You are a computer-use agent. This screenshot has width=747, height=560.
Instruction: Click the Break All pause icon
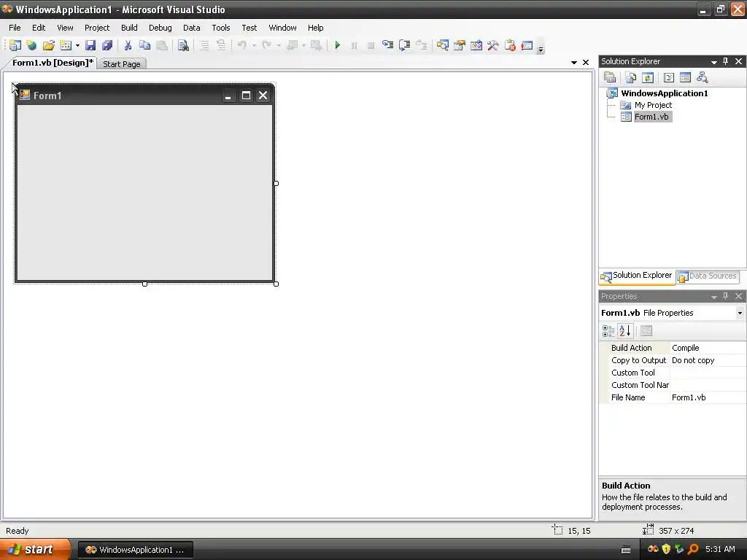click(x=354, y=45)
